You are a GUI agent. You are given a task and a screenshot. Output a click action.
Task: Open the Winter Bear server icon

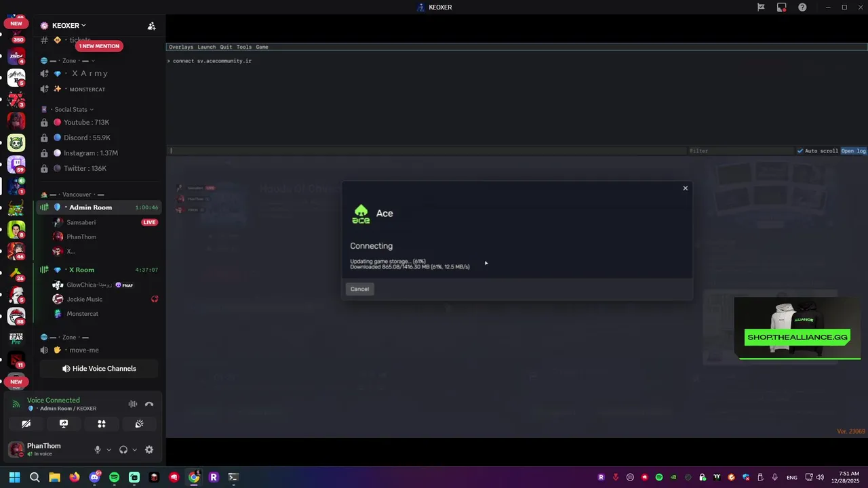16,338
